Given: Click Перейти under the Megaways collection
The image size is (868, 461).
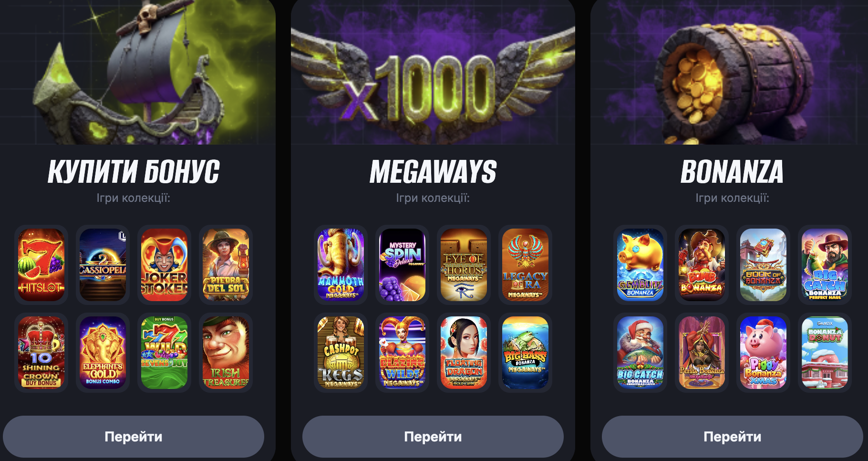Looking at the screenshot, I should coord(433,437).
